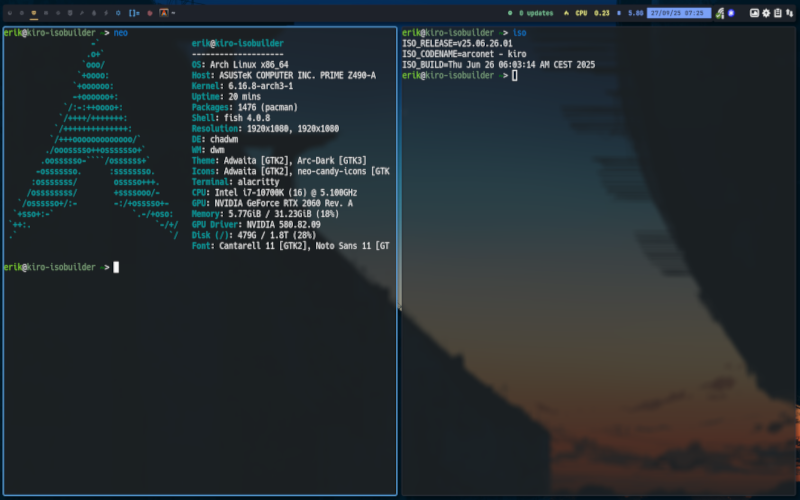Focus the left terminal's empty prompt line
Viewport: 800px width, 500px height.
pyautogui.click(x=117, y=267)
